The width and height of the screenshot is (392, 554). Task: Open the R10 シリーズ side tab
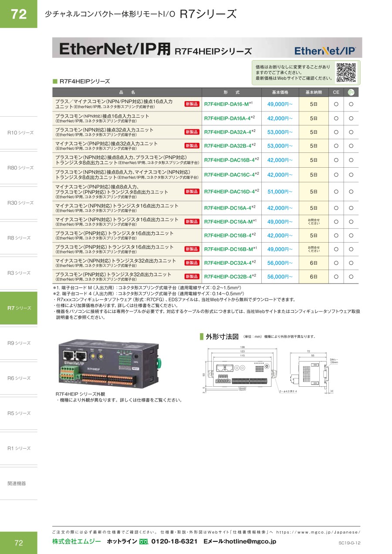19,132
